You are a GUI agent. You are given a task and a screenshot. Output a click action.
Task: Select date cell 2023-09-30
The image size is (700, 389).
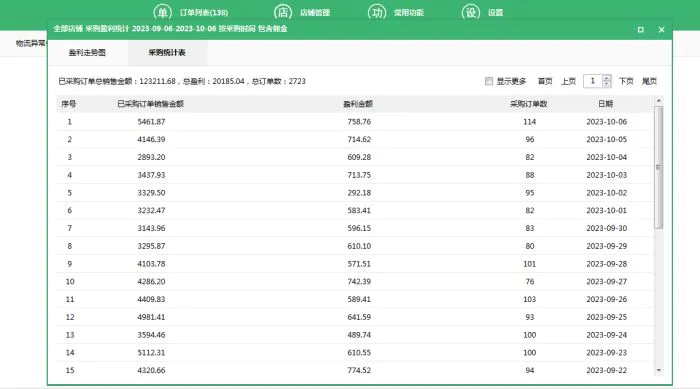[x=607, y=228]
